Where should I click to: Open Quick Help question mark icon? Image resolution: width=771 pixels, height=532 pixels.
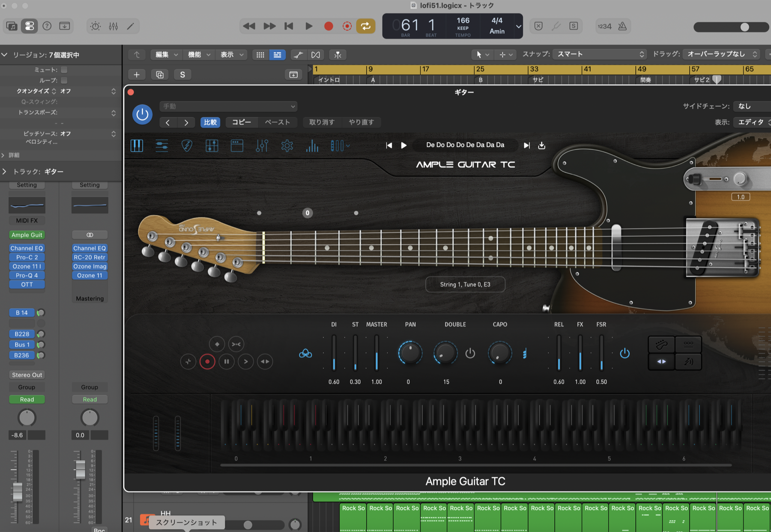(47, 26)
